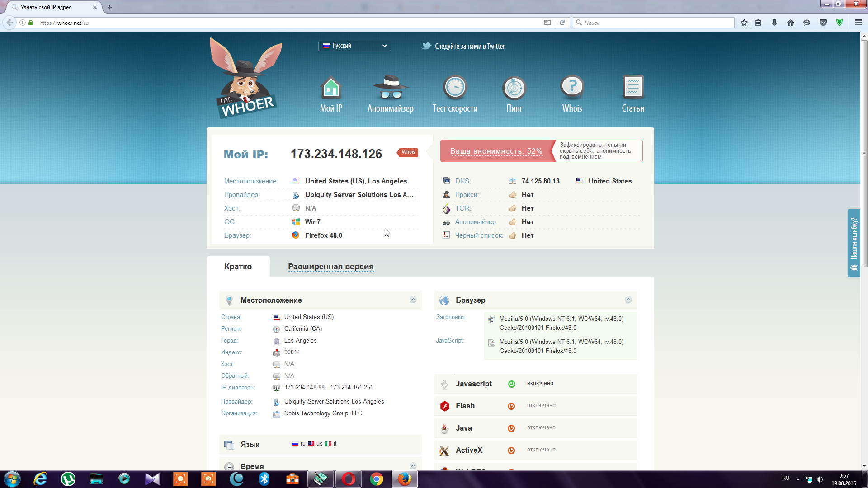Open Internet Explorer from taskbar
Screen dimensions: 868x488
point(40,479)
